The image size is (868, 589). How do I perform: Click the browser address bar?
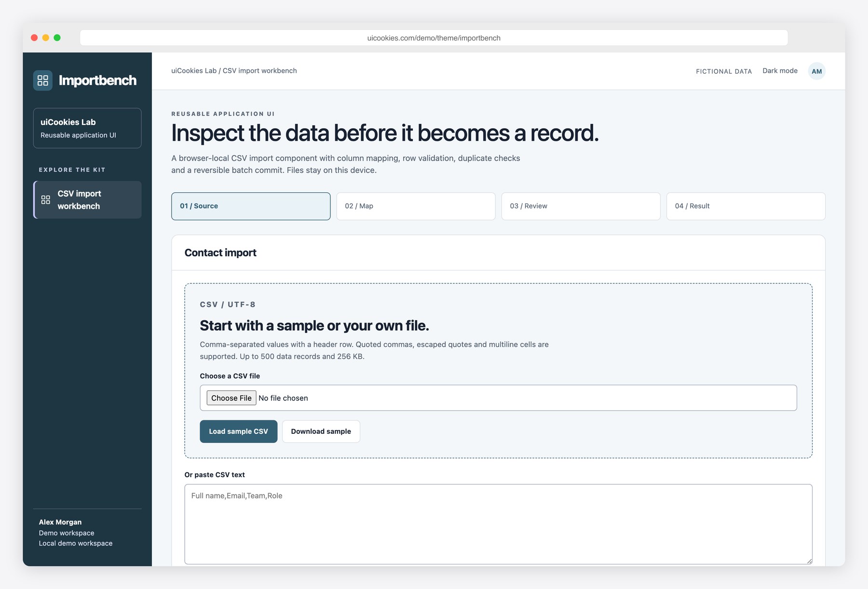434,38
